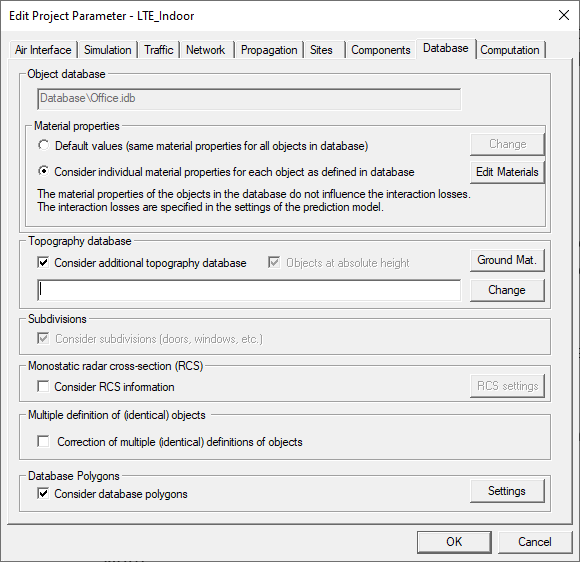The width and height of the screenshot is (580, 562).
Task: Open the Components tab
Action: [x=381, y=50]
